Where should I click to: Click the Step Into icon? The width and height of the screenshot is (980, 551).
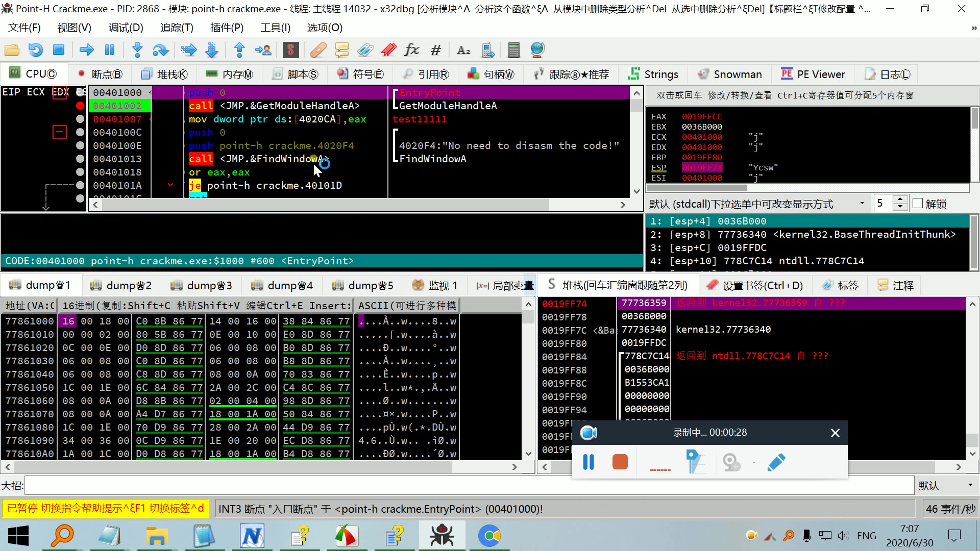137,50
